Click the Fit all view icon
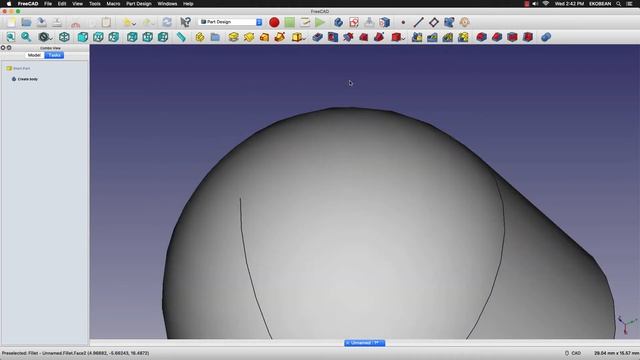 (x=11, y=37)
